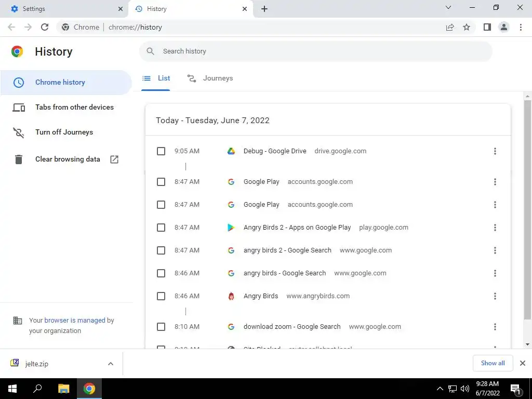Click the history page vertical scrollbar
This screenshot has width=532, height=399.
pos(527,209)
